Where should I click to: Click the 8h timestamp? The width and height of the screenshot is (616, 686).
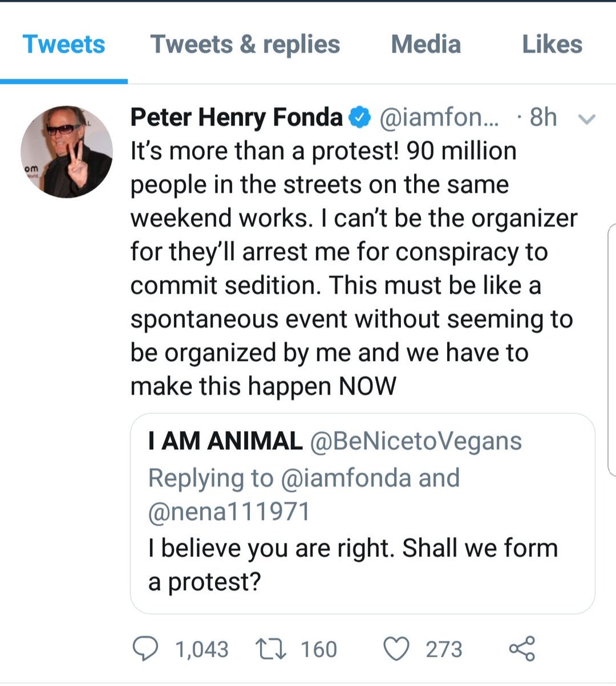[543, 117]
